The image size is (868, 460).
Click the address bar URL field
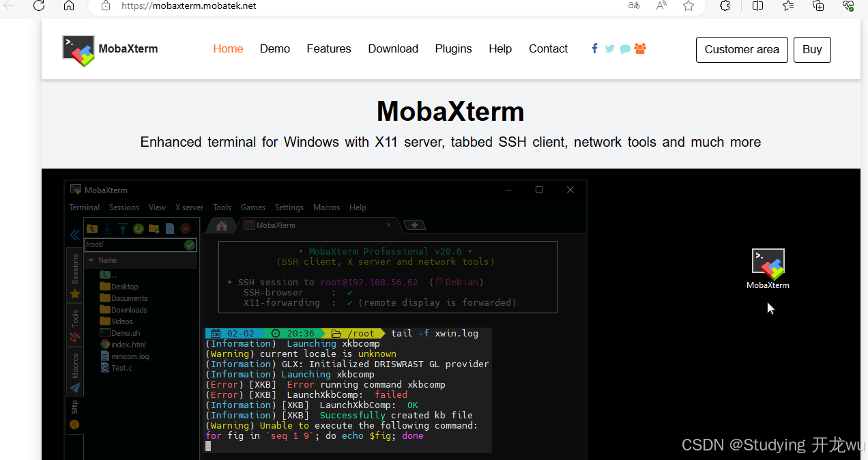tap(355, 5)
